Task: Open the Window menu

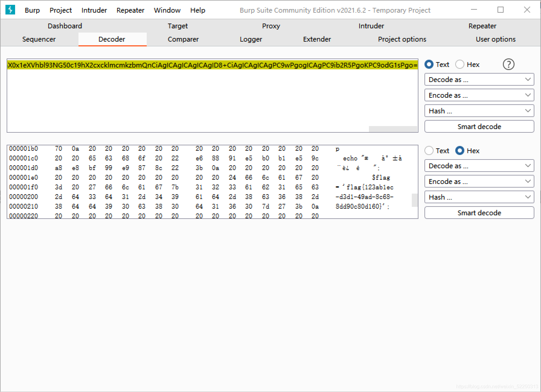Action: pyautogui.click(x=167, y=10)
